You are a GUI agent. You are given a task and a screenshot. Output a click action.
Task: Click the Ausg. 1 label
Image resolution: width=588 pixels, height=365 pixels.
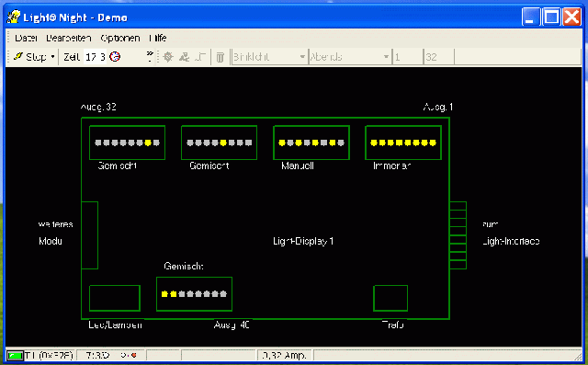click(438, 108)
